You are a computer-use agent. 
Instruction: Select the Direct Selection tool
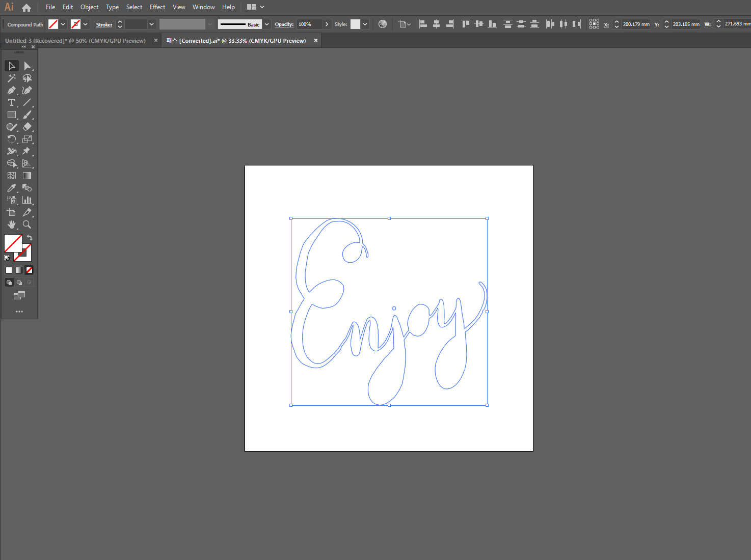coord(27,66)
